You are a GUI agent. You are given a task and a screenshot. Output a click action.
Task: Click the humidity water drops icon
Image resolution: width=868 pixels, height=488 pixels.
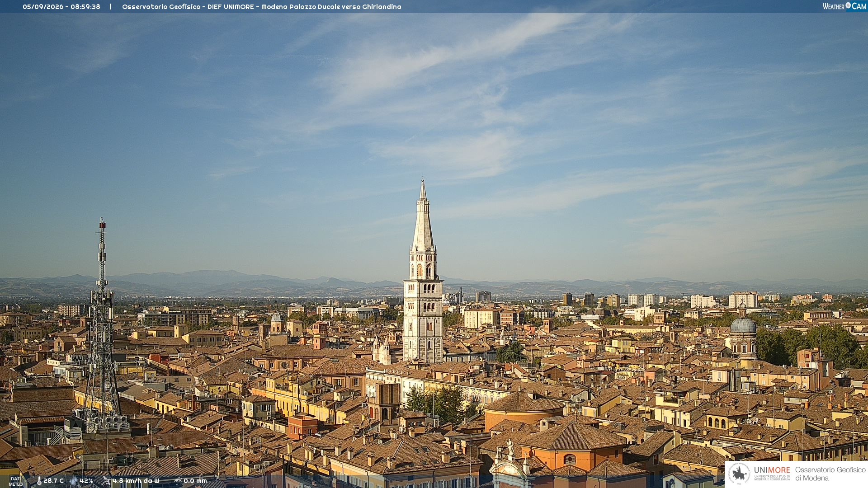click(x=74, y=481)
